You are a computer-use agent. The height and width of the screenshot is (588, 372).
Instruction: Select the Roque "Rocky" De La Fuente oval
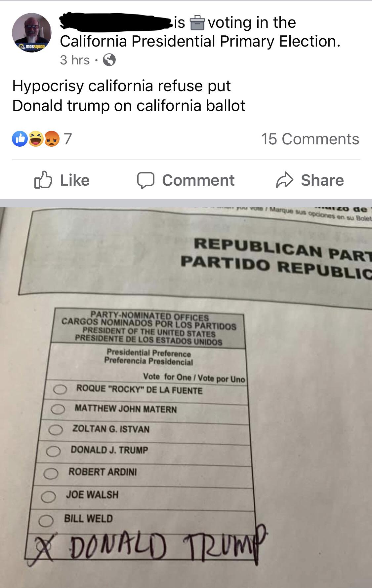click(x=60, y=390)
